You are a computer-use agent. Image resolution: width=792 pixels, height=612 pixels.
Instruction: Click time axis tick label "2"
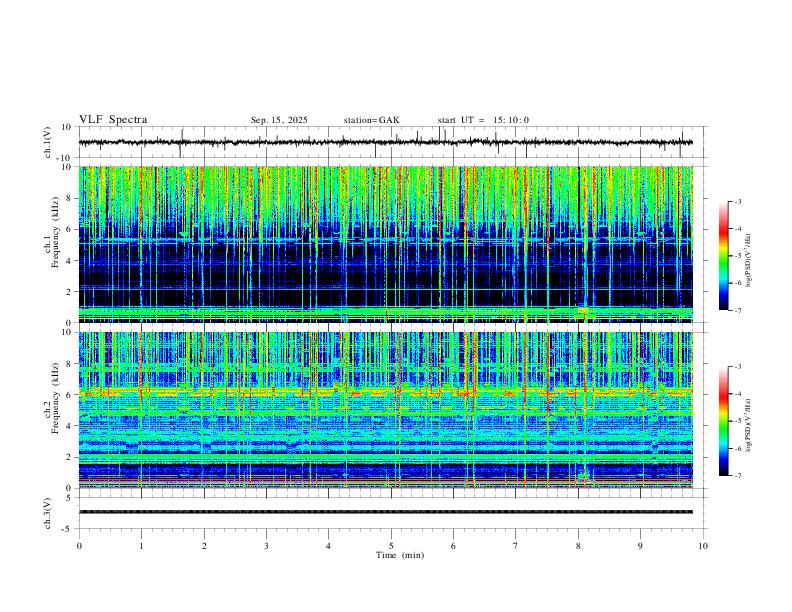pyautogui.click(x=204, y=546)
